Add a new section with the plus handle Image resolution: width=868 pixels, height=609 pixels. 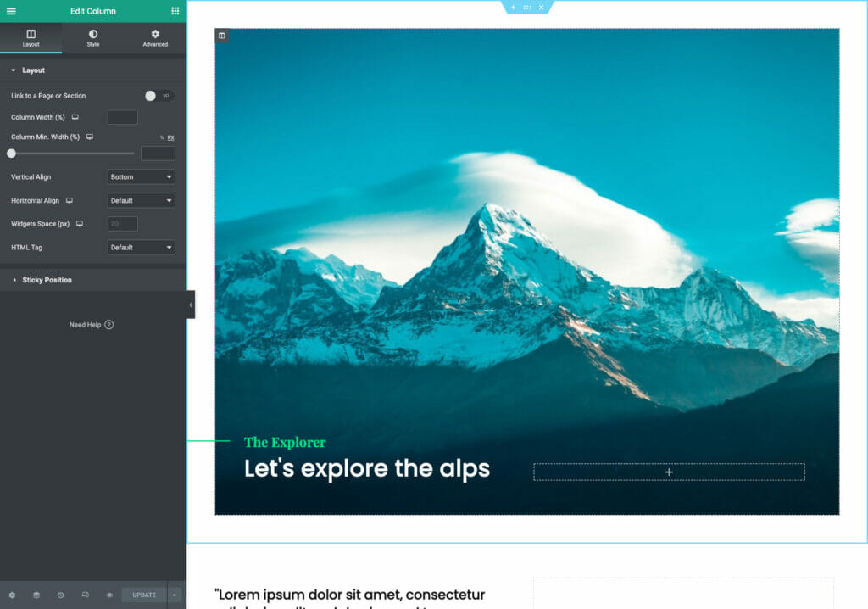[x=513, y=7]
